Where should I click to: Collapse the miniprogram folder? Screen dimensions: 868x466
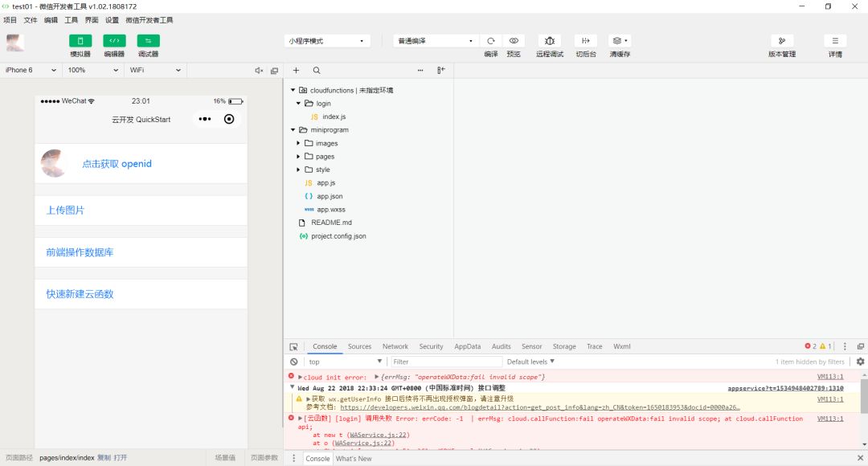[293, 130]
